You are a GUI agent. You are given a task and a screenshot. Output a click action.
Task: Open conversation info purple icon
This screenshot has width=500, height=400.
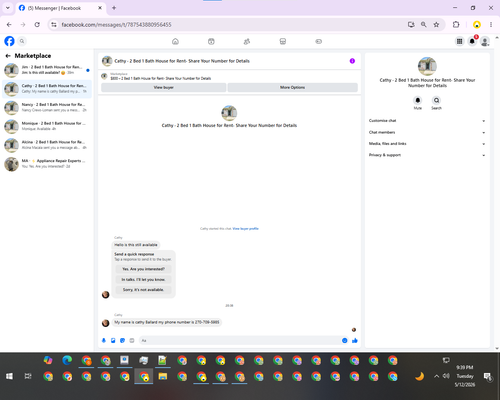pos(352,61)
